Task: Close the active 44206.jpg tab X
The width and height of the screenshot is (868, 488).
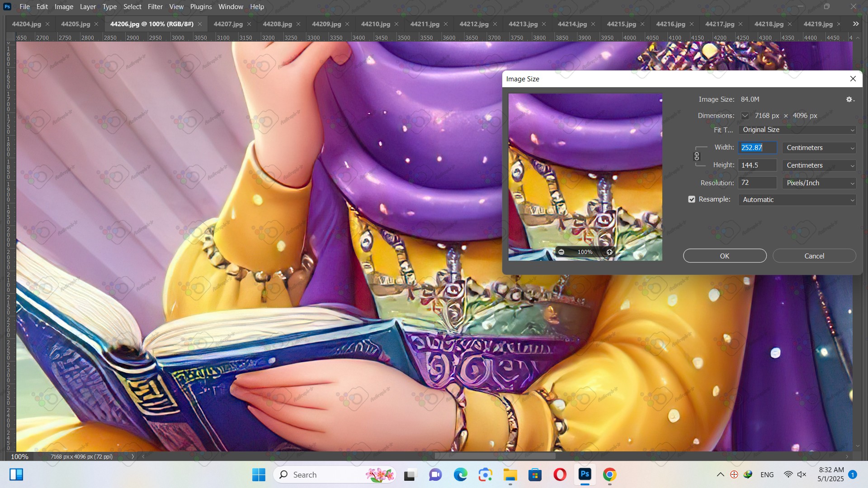Action: click(200, 24)
